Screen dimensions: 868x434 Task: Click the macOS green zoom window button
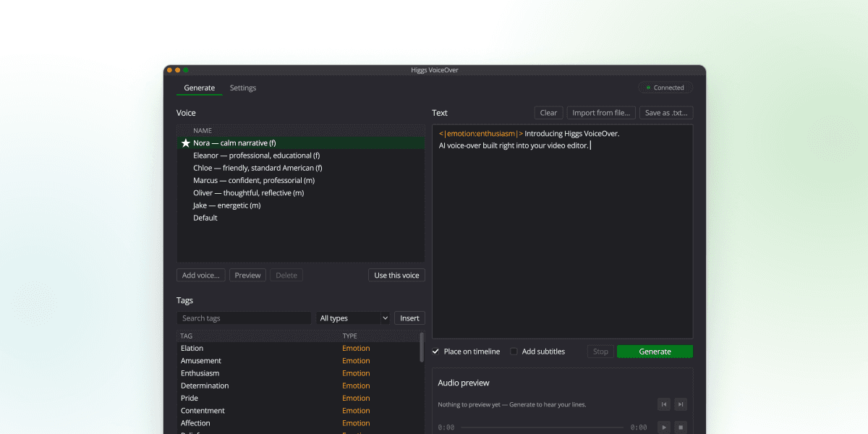(x=186, y=70)
